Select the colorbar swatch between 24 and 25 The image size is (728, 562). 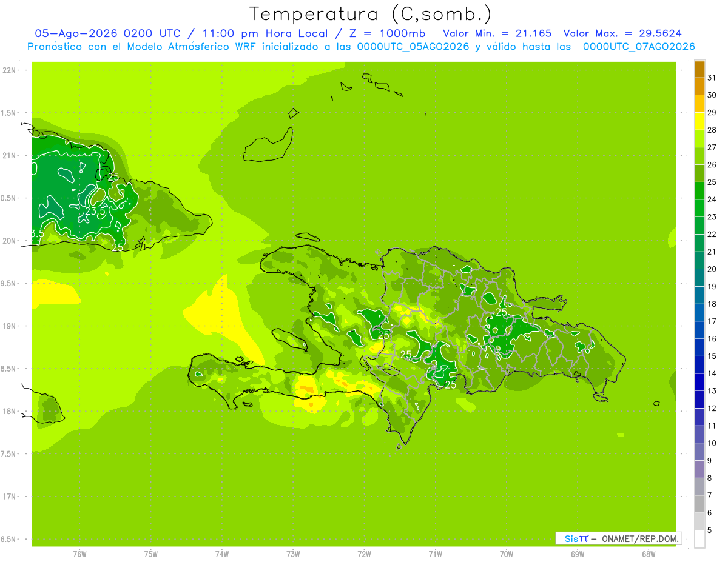[699, 191]
